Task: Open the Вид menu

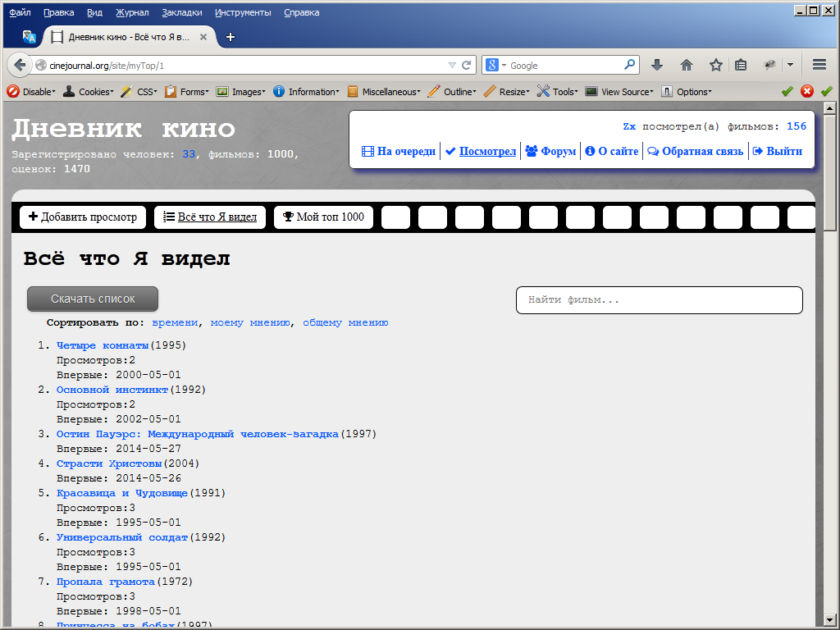Action: coord(95,12)
